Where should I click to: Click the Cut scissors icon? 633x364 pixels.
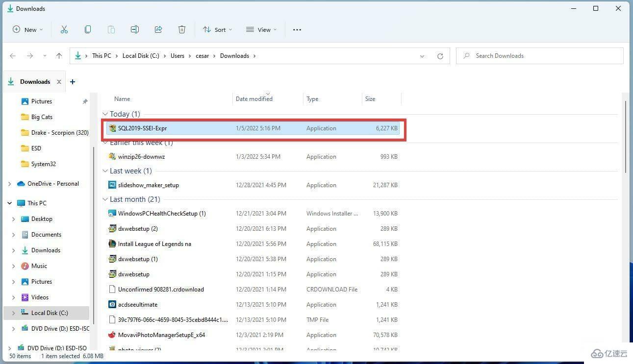(64, 29)
